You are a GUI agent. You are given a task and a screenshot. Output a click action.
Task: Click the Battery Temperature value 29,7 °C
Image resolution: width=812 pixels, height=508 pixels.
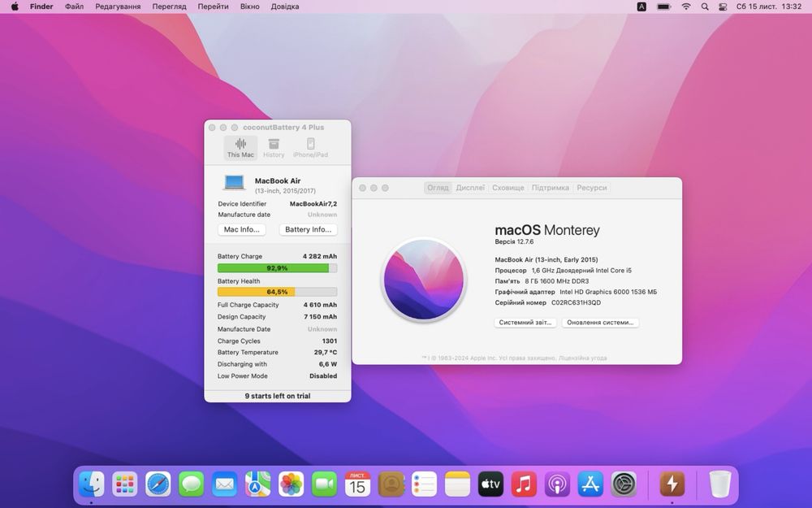[326, 353]
